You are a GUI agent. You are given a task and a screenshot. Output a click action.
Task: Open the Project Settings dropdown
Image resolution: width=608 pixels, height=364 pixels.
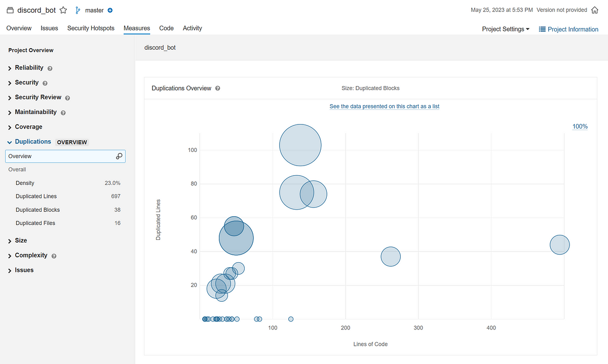[x=505, y=29]
